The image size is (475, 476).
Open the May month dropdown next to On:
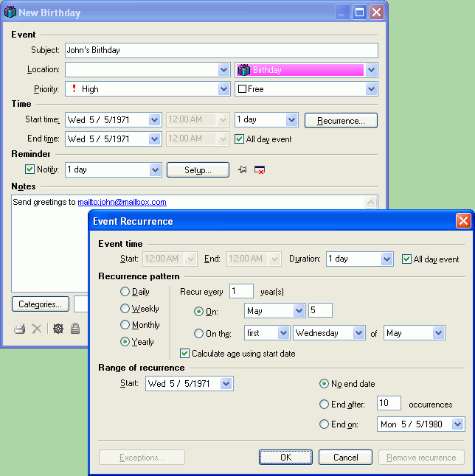(299, 310)
